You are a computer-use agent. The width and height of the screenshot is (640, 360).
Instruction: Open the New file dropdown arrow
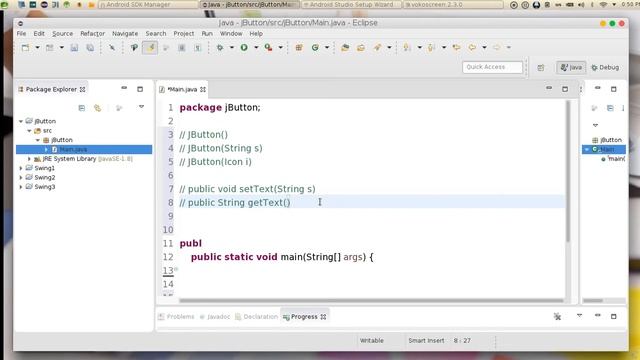37,48
